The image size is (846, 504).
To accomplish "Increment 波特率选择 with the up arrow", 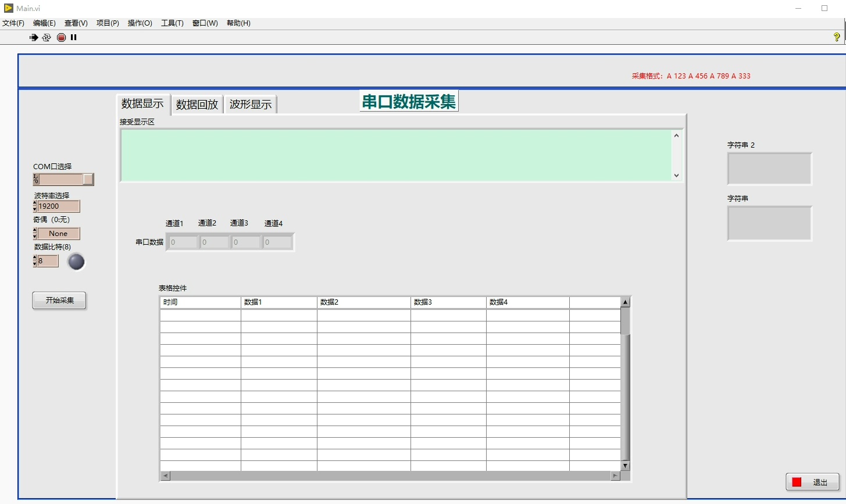I will tap(35, 203).
